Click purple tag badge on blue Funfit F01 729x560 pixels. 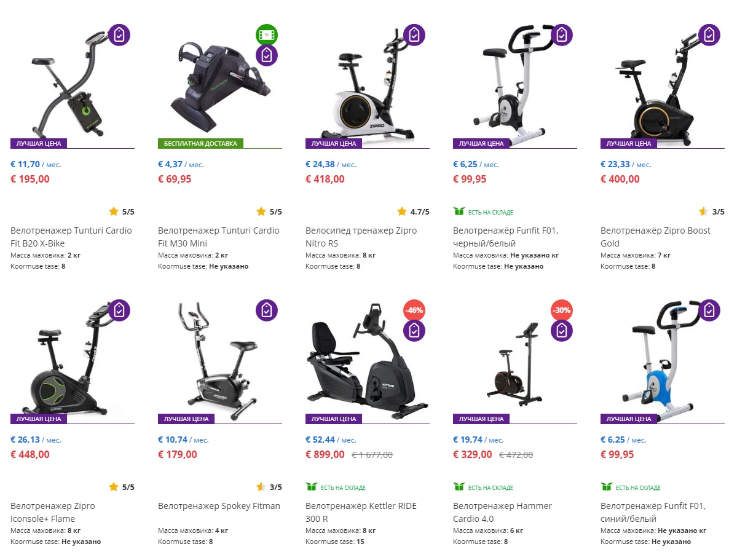(x=709, y=310)
